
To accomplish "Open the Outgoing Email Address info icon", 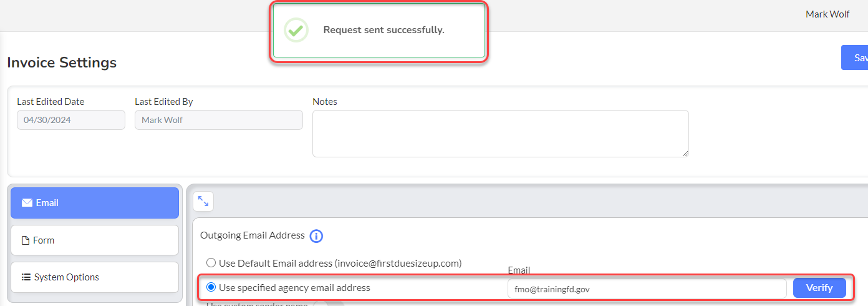I will point(316,236).
